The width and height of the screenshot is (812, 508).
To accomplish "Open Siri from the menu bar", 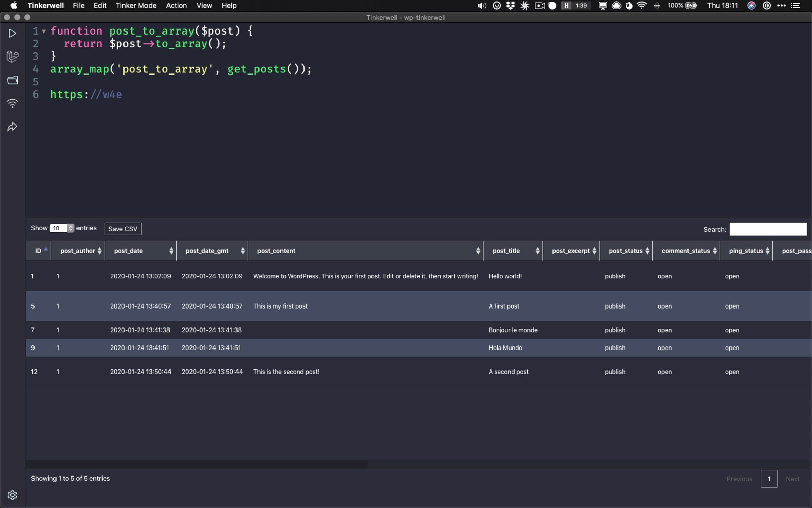I will click(751, 5).
